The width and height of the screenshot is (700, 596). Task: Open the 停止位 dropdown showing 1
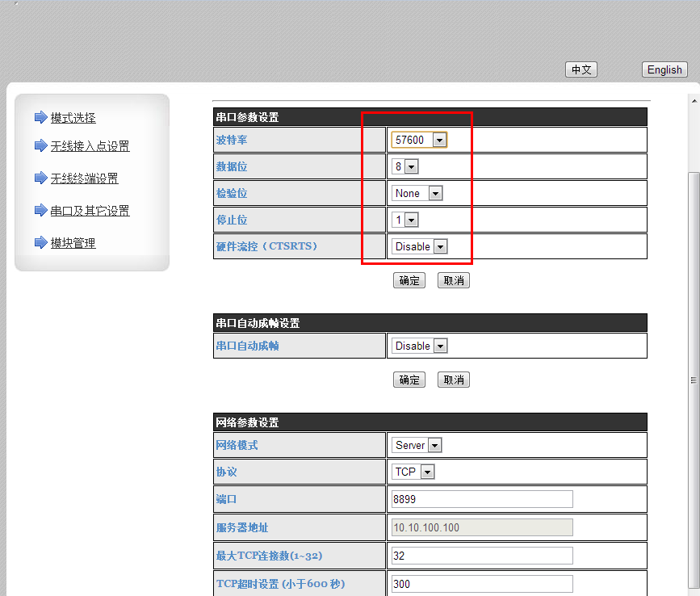pos(405,220)
